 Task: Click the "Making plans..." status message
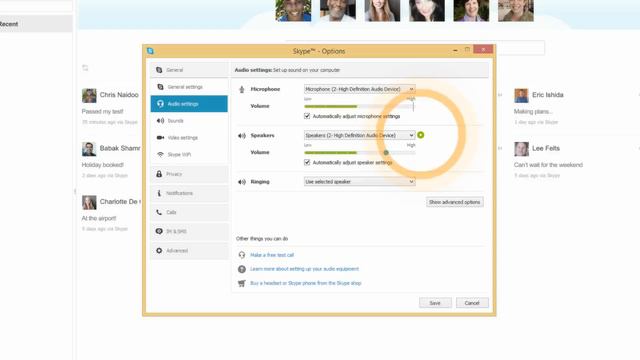[533, 111]
